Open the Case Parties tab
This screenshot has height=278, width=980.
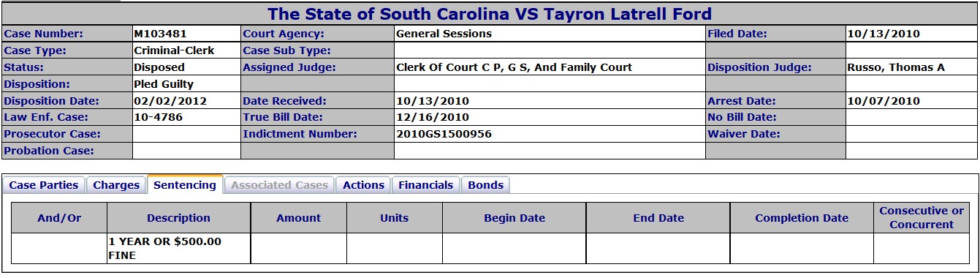point(43,185)
